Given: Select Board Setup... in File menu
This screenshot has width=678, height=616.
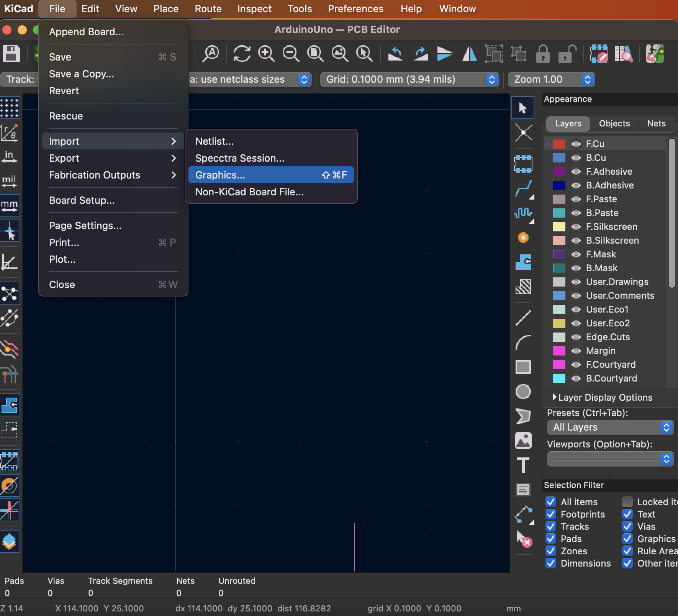Looking at the screenshot, I should [113, 200].
